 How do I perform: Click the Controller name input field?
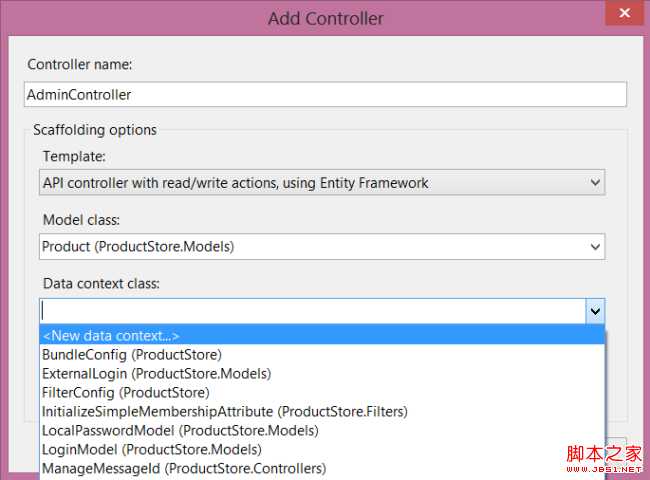[x=325, y=95]
